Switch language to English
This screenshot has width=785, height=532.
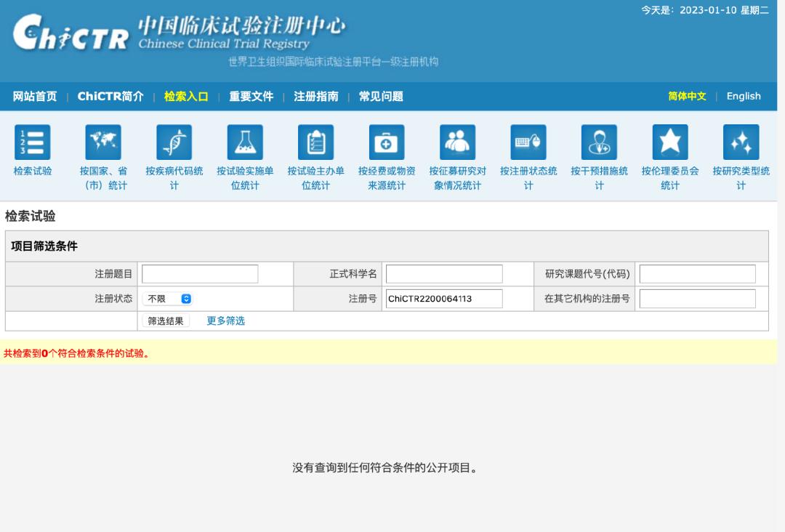[x=744, y=96]
